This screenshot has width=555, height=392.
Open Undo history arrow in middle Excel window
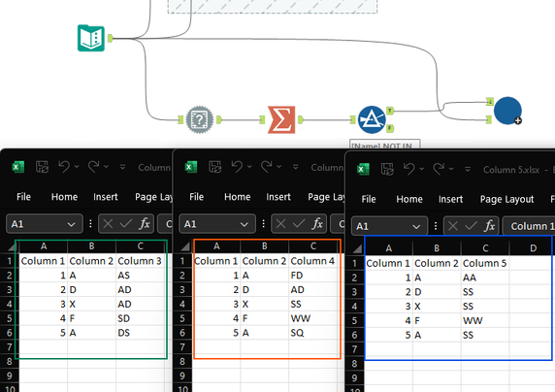[x=249, y=167]
